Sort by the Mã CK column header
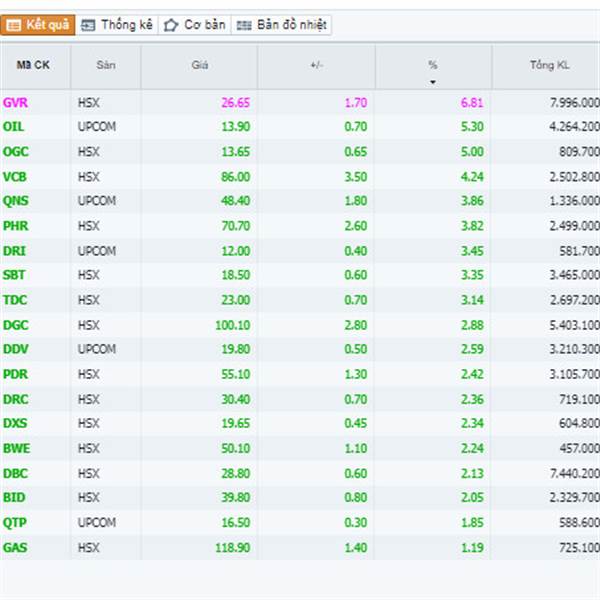Viewport: 600px width, 600px height. coord(33,65)
